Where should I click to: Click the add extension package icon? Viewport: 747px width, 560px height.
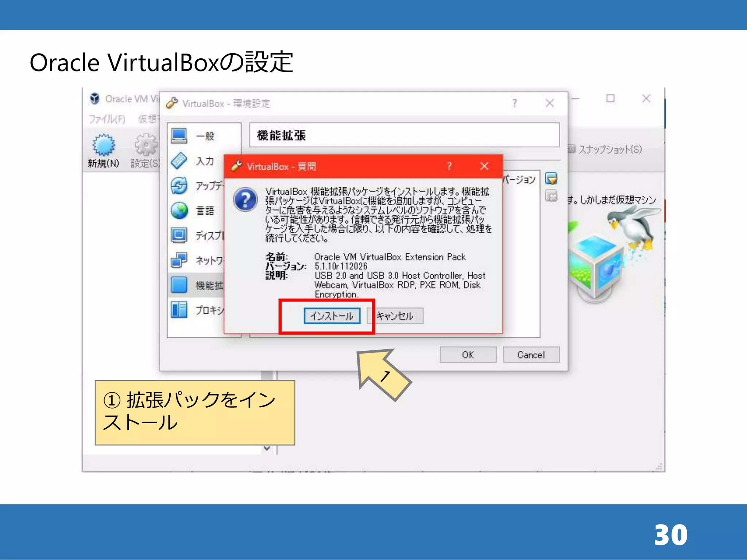tap(551, 179)
